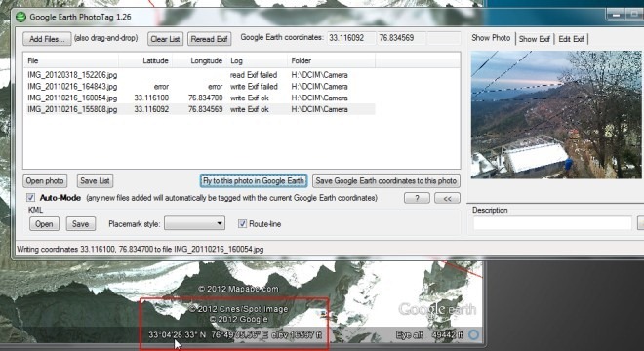Open the Placemark style dropdown
This screenshot has width=644, height=351.
(194, 223)
